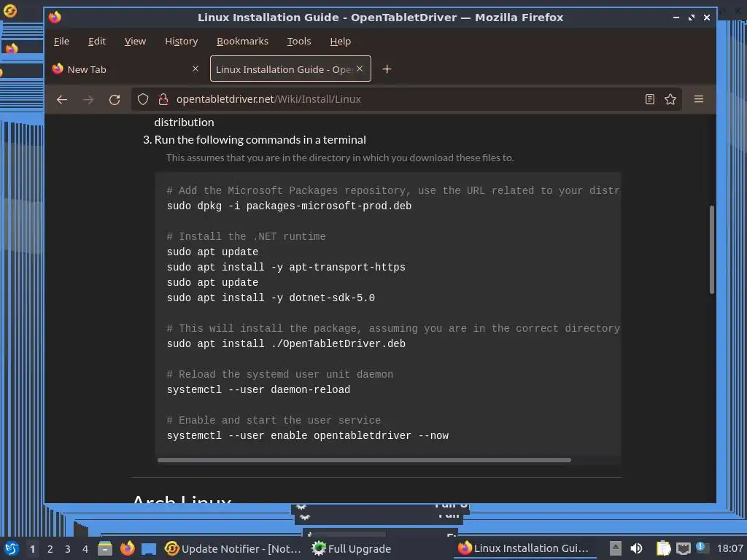This screenshot has height=560, width=747.
Task: Open the Tools menu
Action: pos(298,42)
